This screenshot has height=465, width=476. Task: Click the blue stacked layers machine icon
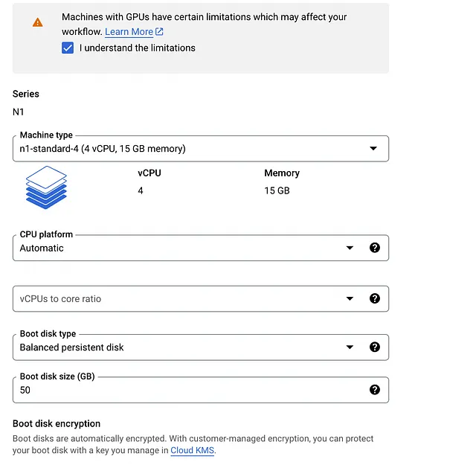(46, 187)
